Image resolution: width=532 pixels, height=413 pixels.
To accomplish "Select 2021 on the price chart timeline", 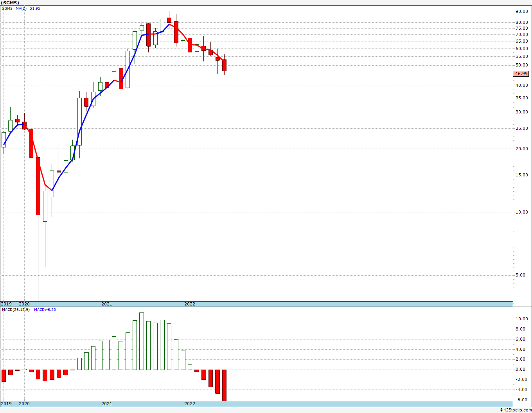I will click(x=107, y=304).
